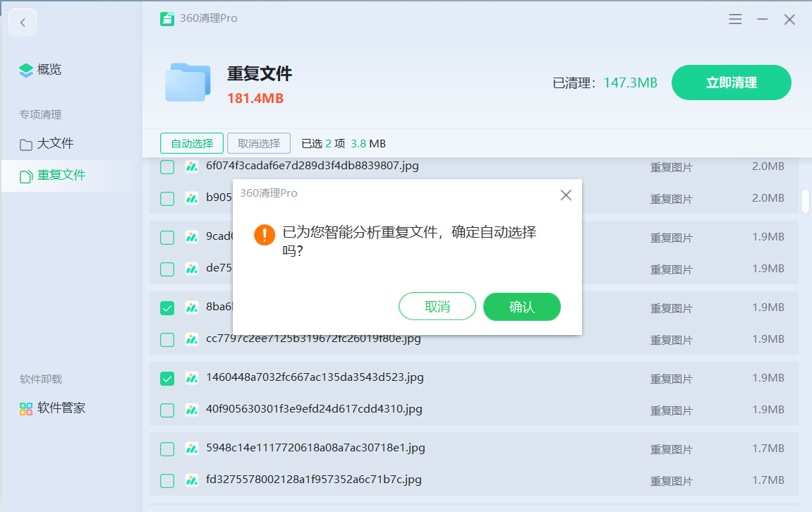Click the 重复文件 blue folder icon
The height and width of the screenshot is (512, 812).
coord(188,83)
